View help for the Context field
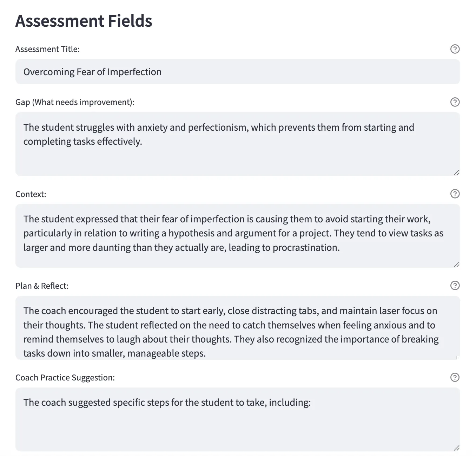Image resolution: width=476 pixels, height=456 pixels. point(455,194)
